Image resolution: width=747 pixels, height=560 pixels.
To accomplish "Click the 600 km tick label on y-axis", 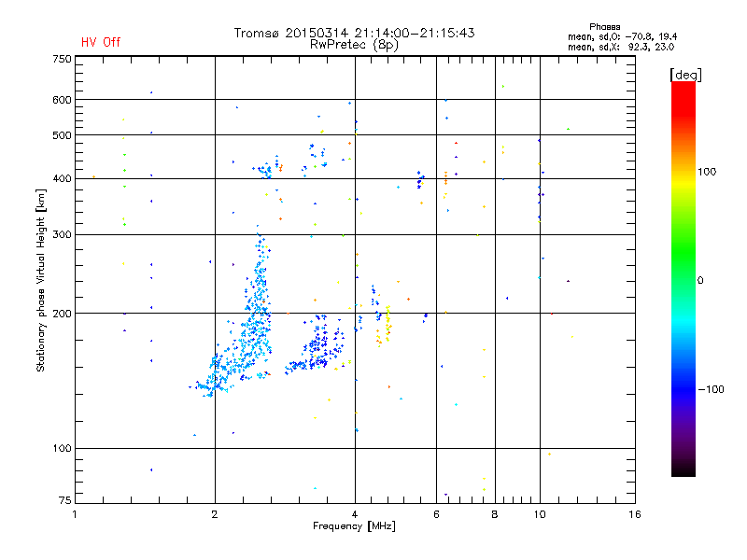I will [x=62, y=100].
